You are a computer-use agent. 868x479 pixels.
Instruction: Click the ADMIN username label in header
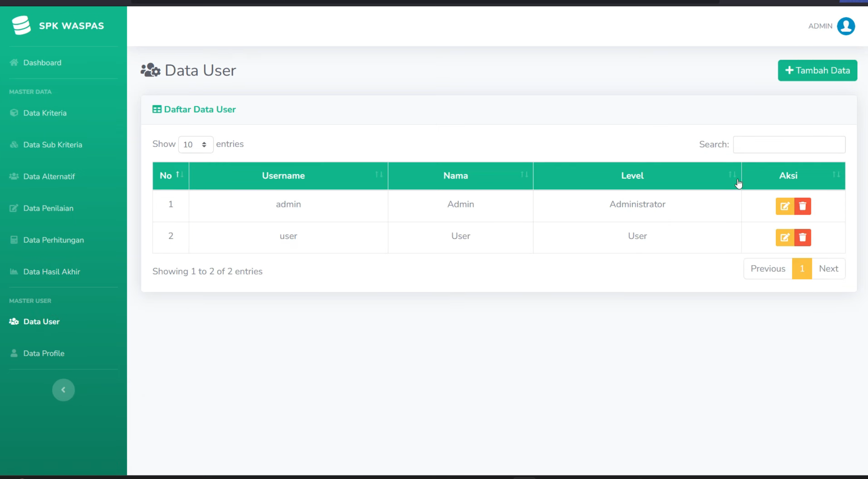(x=820, y=26)
